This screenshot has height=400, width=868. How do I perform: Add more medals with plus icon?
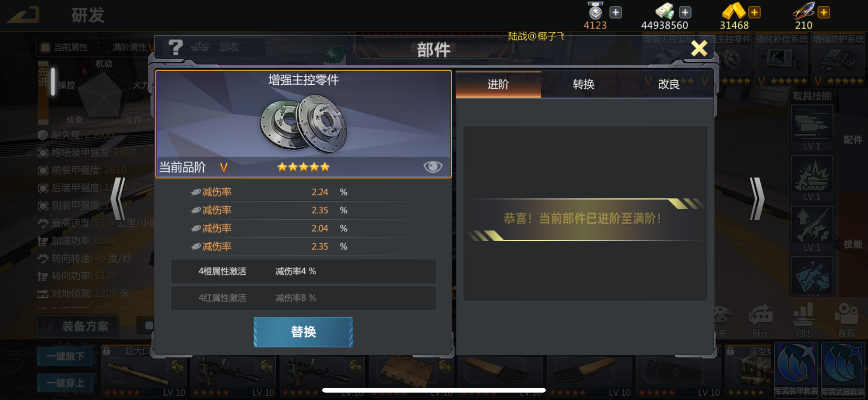click(615, 12)
